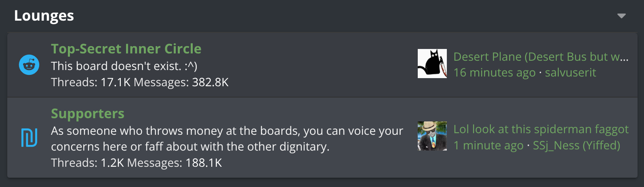The width and height of the screenshot is (644, 187).
Task: View salvuserit's profile
Action: click(570, 72)
